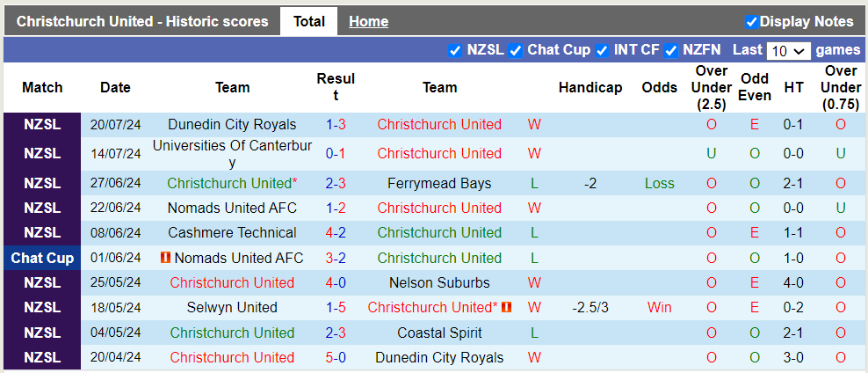Click the Odd Even column header
The height and width of the screenshot is (373, 868).
755,88
